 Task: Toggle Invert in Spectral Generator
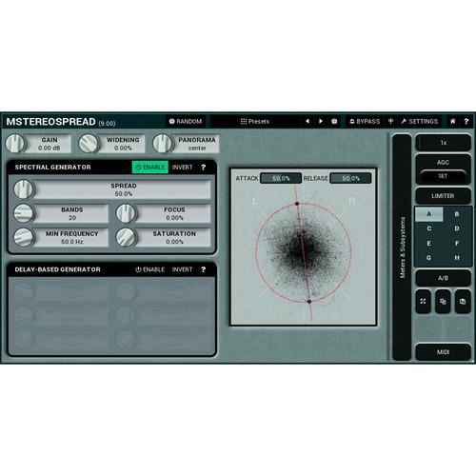pyautogui.click(x=182, y=167)
